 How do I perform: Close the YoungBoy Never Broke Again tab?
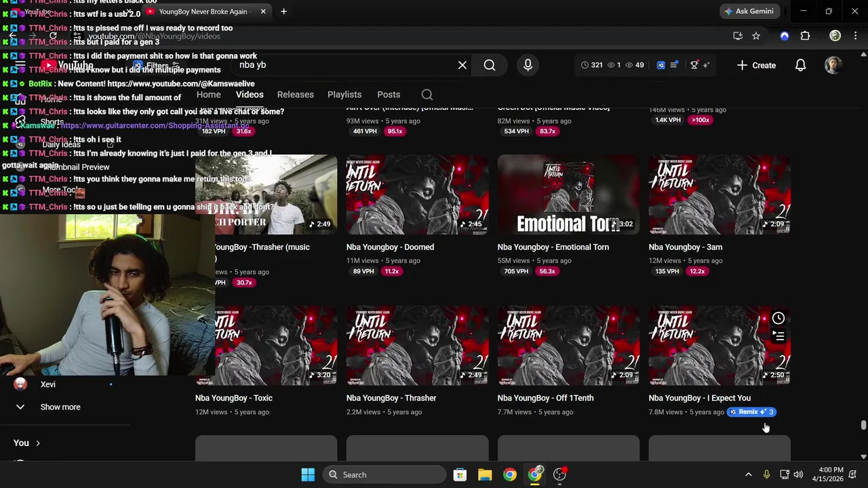[263, 12]
